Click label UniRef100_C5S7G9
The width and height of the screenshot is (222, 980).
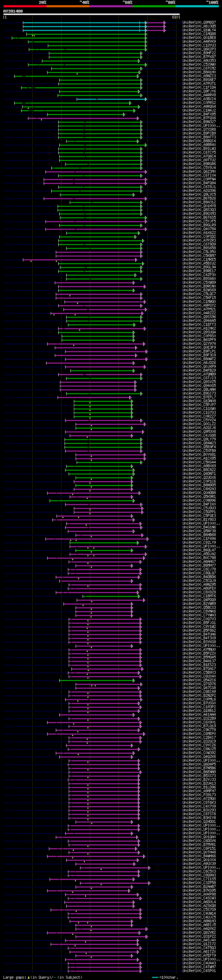tap(199, 909)
